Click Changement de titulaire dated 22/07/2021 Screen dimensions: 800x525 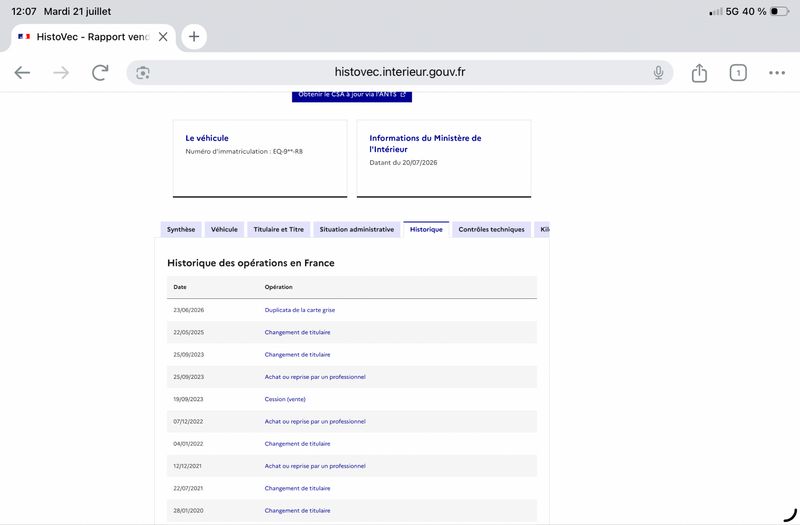(297, 488)
